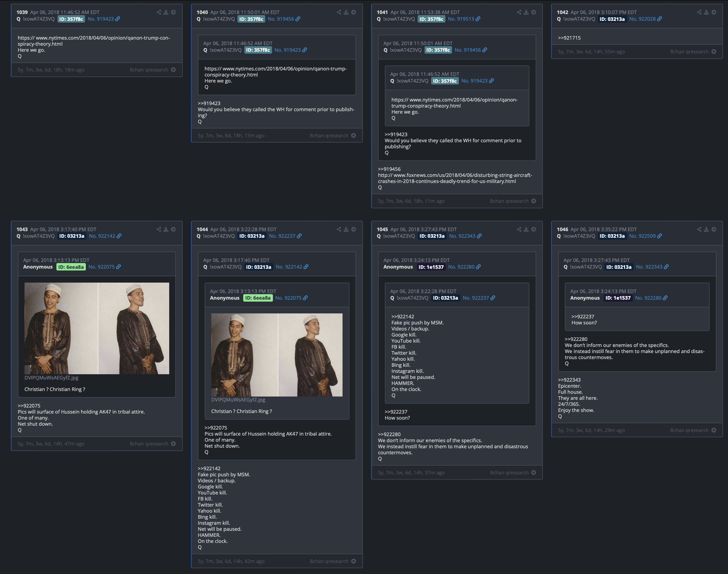728x574 pixels.
Task: Open post 1039 with arrow icon
Action: click(x=173, y=12)
